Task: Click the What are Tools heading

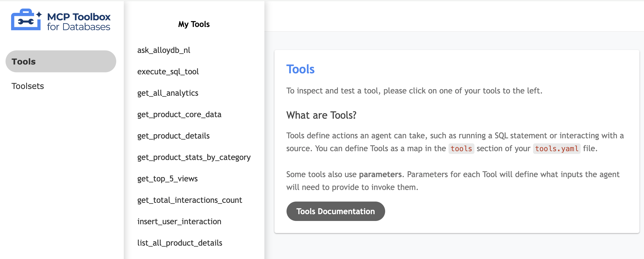Action: pyautogui.click(x=321, y=115)
